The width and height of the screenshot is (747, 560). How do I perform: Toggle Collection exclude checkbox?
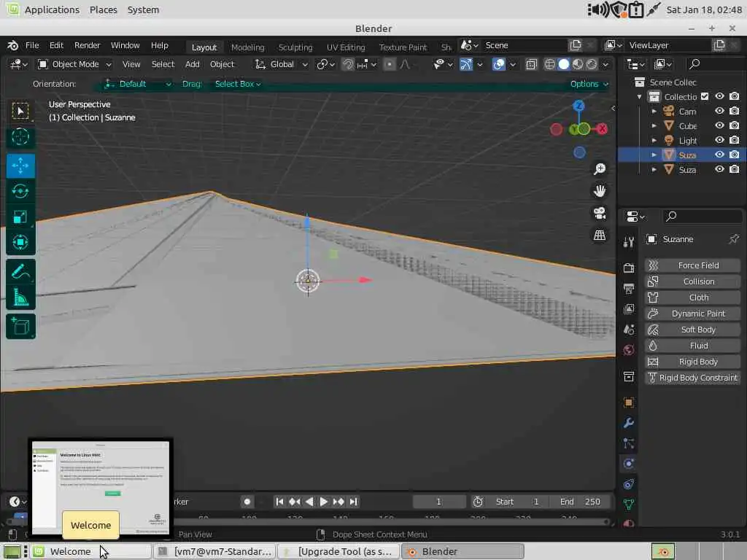point(705,96)
